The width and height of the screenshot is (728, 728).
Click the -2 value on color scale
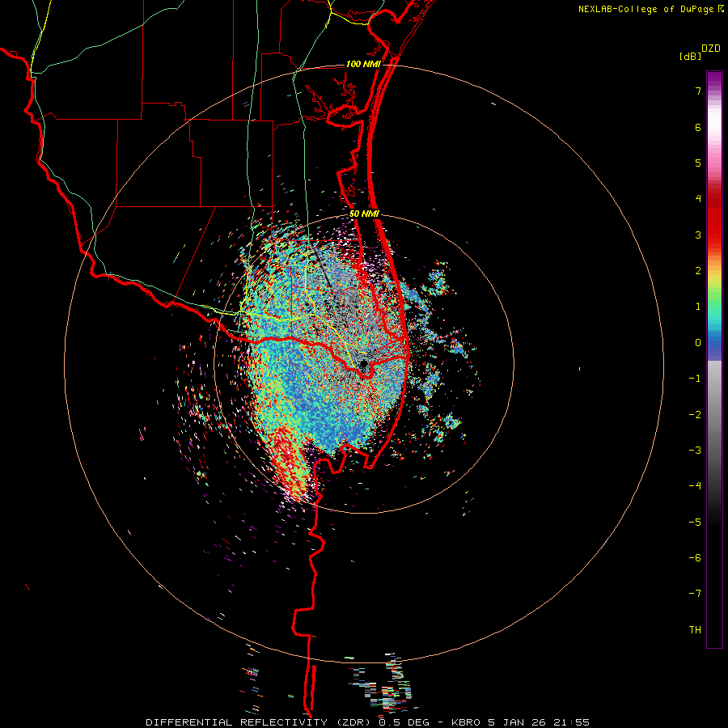point(695,415)
